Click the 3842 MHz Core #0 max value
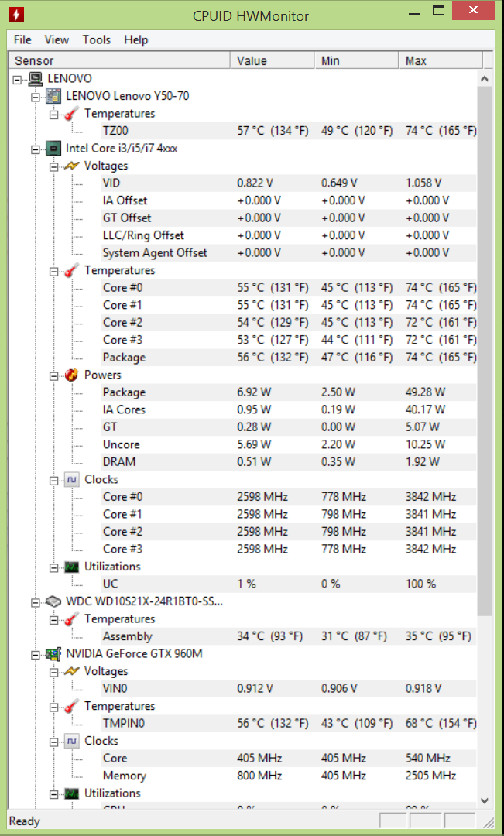This screenshot has height=836, width=504. click(431, 497)
